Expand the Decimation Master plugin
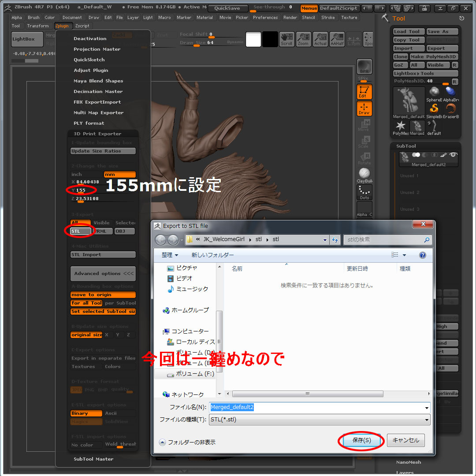Viewport: 476px width, 476px height. 98,91
